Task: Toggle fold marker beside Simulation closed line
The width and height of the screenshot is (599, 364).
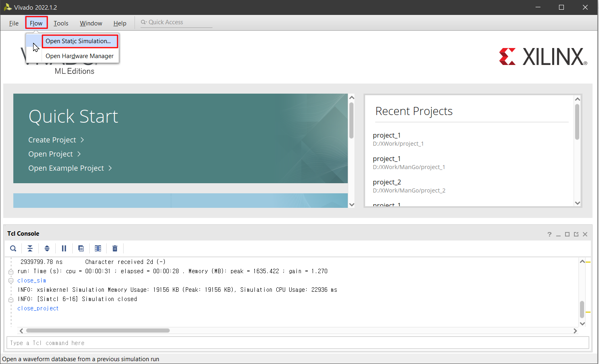Action: click(11, 299)
